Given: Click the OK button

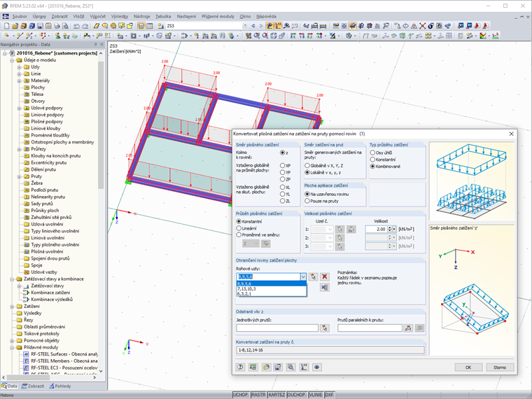Looking at the screenshot, I should coord(468,367).
